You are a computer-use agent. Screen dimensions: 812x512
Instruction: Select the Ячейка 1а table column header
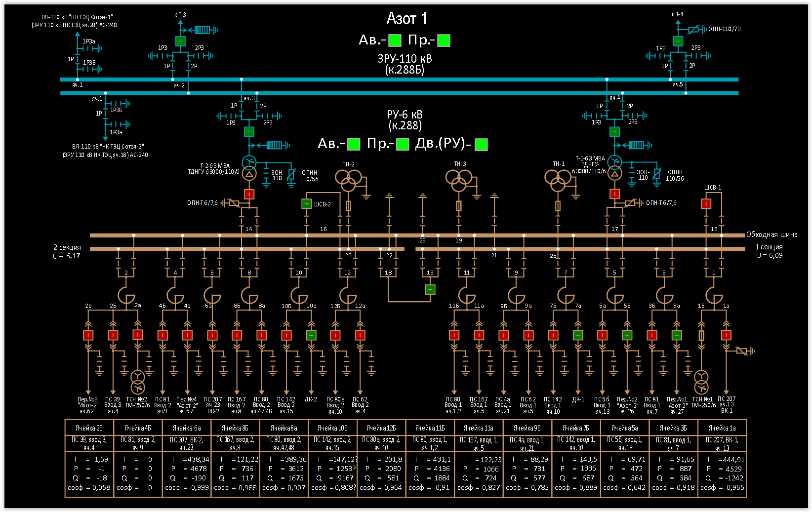(722, 428)
